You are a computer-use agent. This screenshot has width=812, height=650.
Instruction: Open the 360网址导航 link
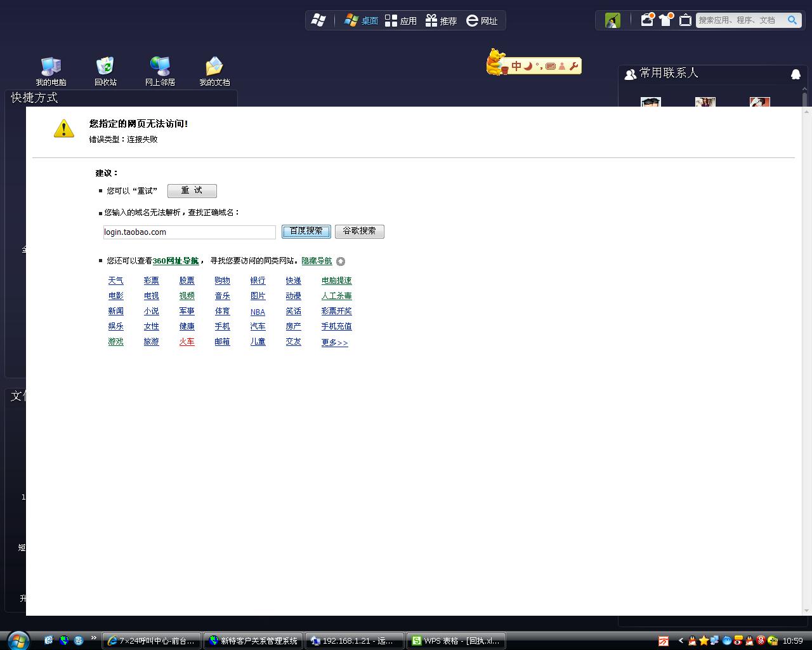(176, 261)
